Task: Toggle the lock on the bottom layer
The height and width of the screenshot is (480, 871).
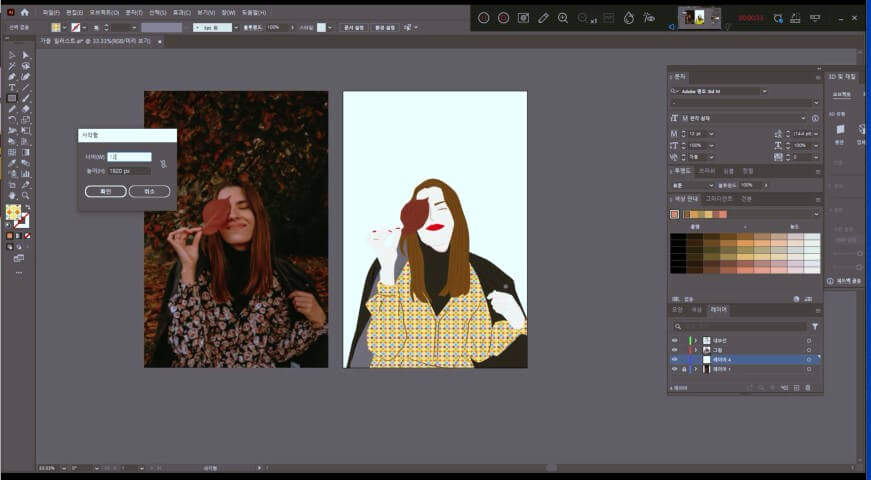Action: 684,369
